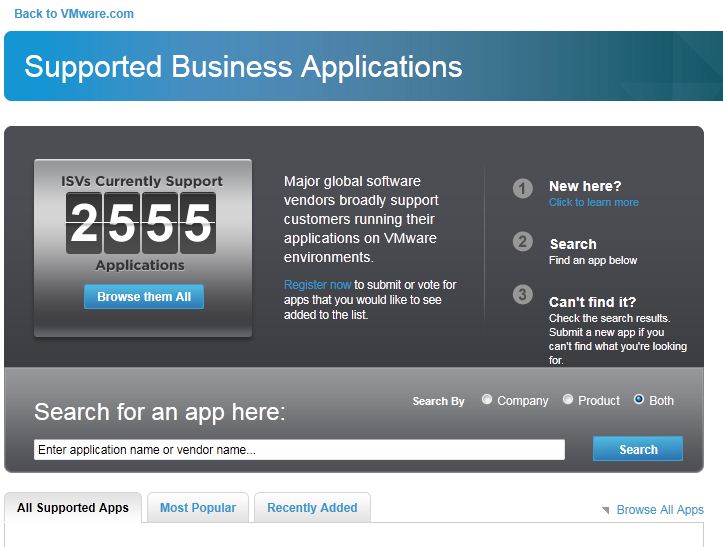
Task: Click the ISVs Currently Support label
Action: 142,181
